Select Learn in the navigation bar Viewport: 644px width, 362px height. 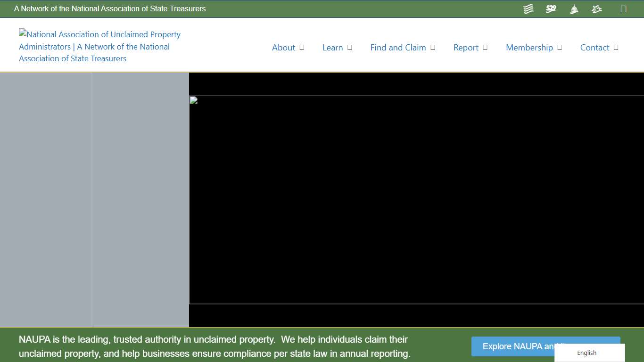333,47
